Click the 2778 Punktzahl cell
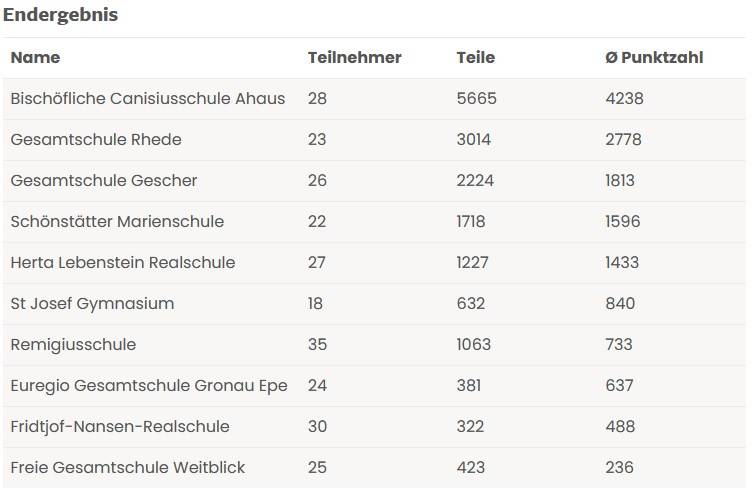752x494 pixels. [623, 140]
